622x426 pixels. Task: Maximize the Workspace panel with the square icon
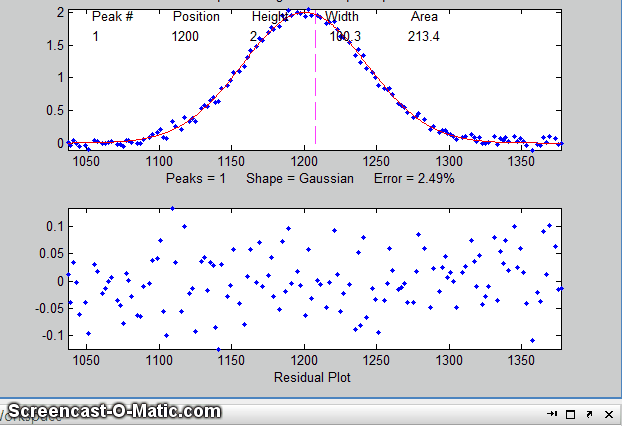[570, 414]
